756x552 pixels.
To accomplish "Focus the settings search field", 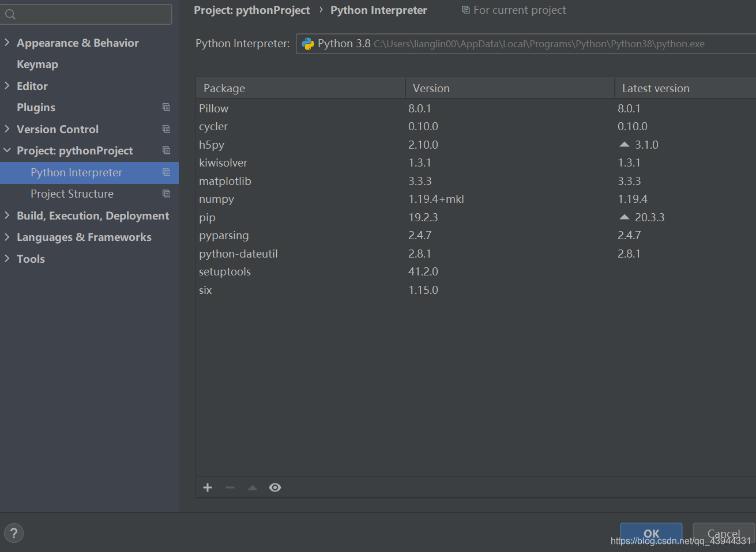I will click(x=86, y=14).
